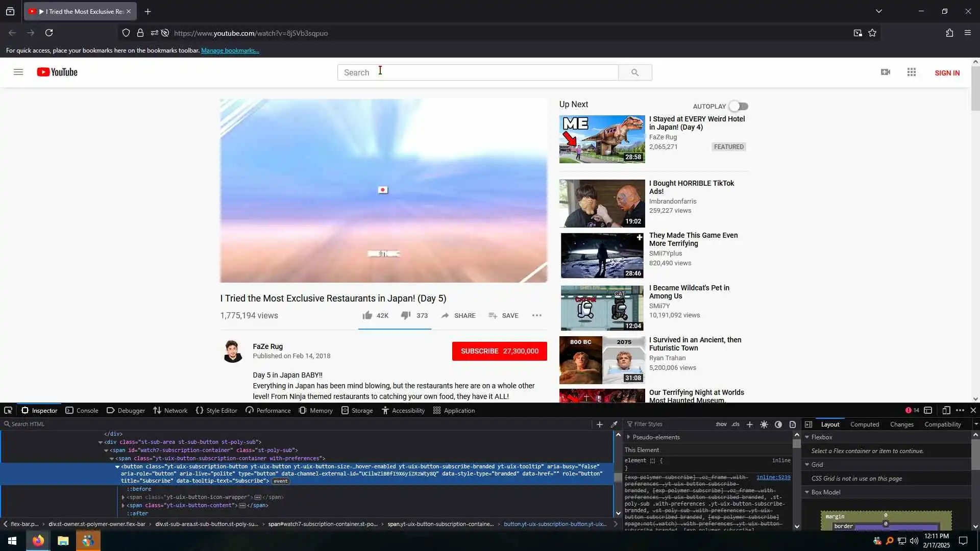The image size is (980, 551).
Task: Click the eyedropper color picker icon
Action: (615, 424)
